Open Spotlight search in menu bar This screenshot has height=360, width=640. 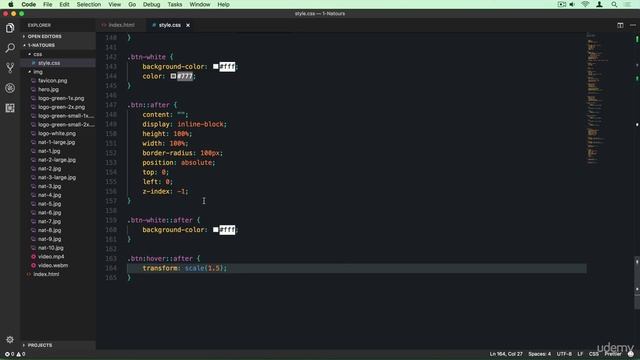(x=614, y=4)
